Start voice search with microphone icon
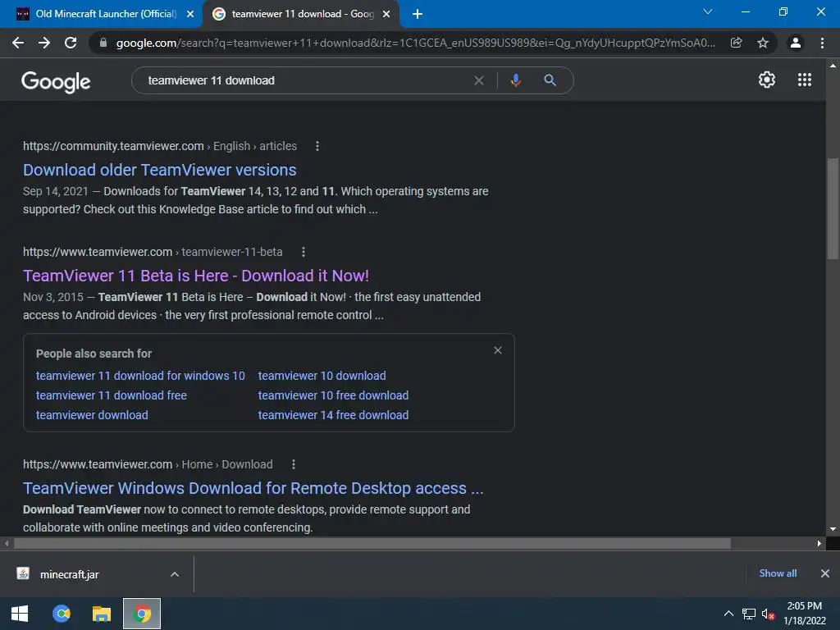Screen dimensions: 840x630 pyautogui.click(x=515, y=80)
